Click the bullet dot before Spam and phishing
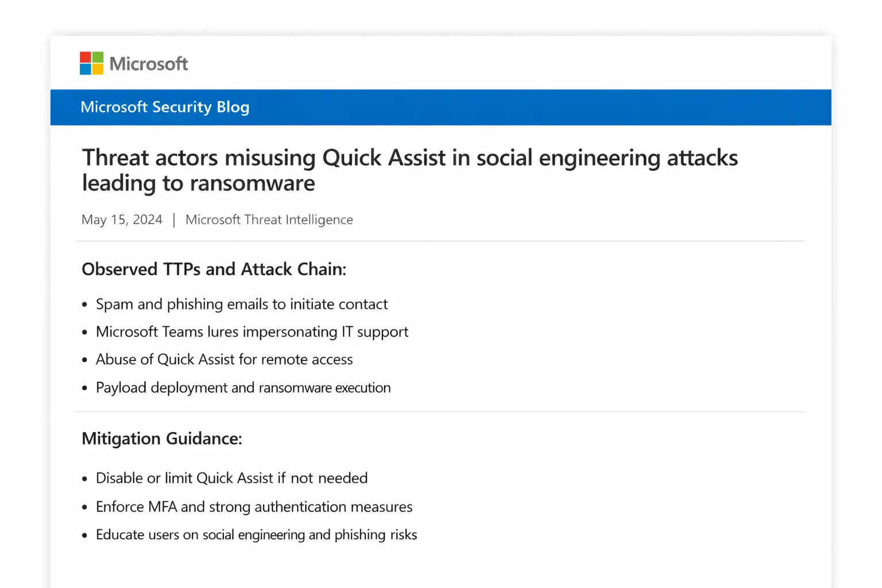Screen dimensions: 882x588 point(84,305)
